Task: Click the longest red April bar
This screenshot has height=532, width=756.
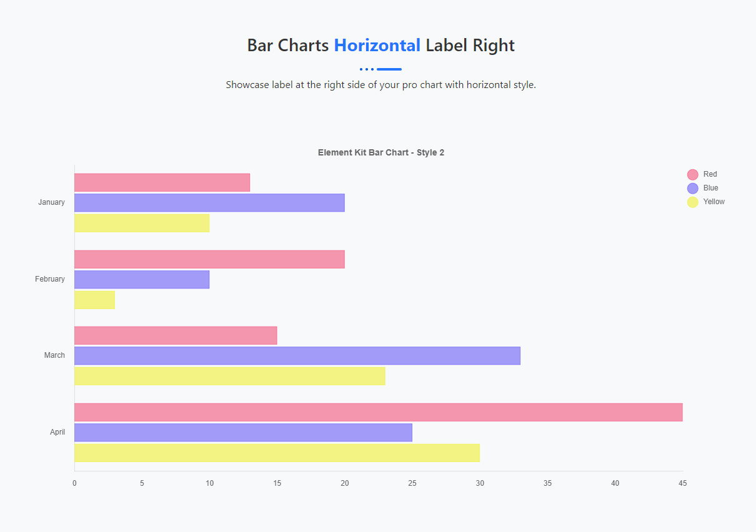Action: point(378,412)
